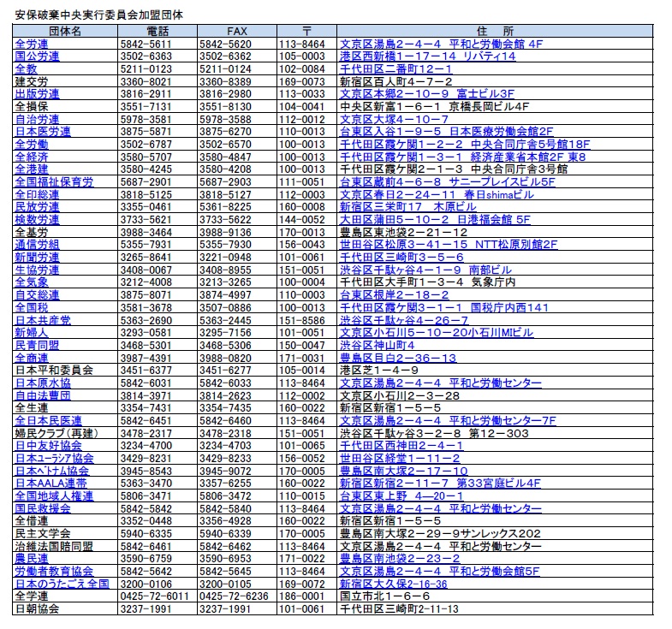
Task: Open the 日本のうたごえ全国 link
Action: tap(61, 584)
